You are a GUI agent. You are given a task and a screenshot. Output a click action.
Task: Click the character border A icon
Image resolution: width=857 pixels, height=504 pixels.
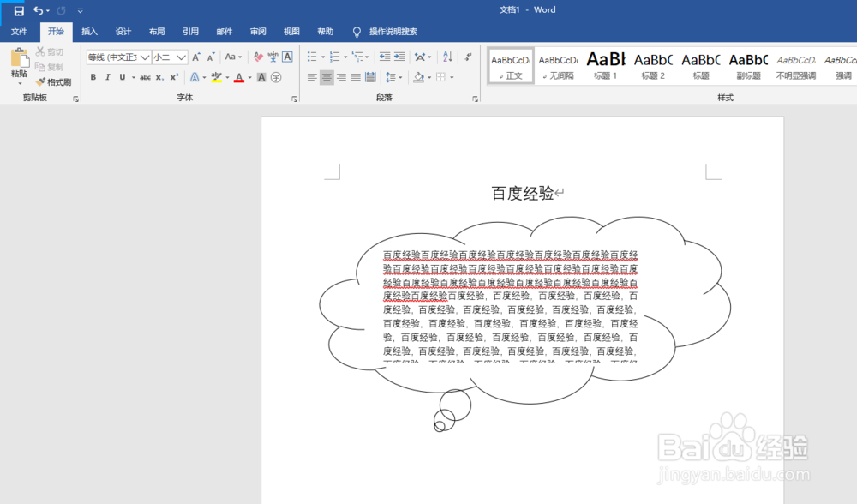click(x=287, y=57)
